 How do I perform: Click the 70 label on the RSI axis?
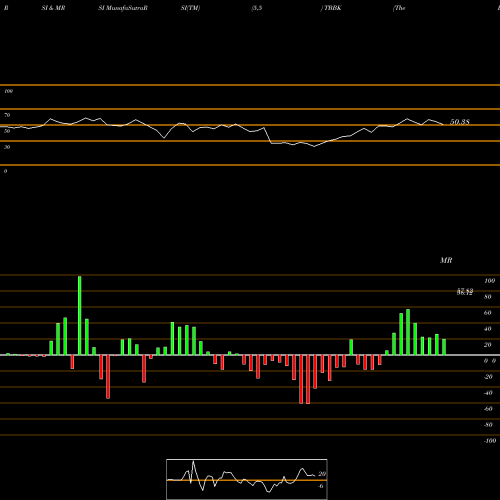[7, 115]
